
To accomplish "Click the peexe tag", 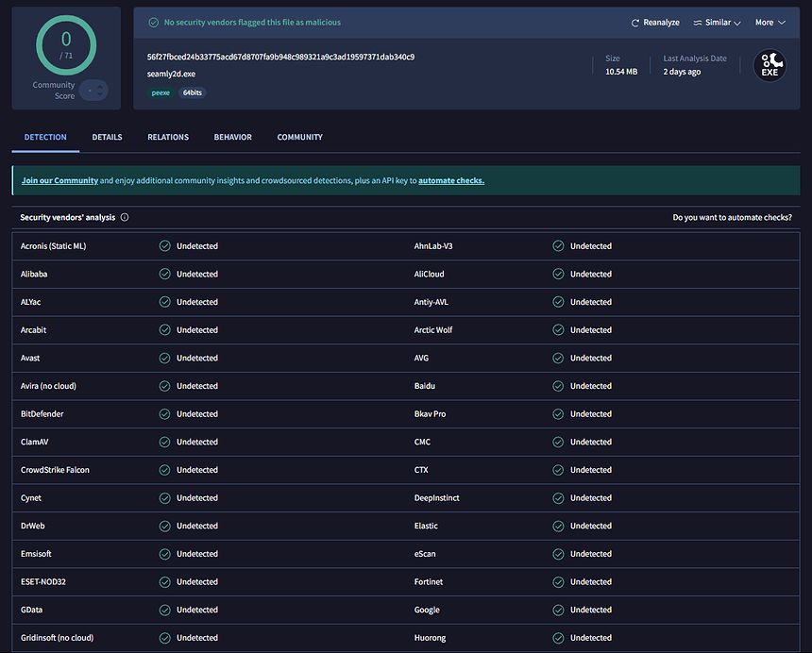I will pyautogui.click(x=161, y=93).
